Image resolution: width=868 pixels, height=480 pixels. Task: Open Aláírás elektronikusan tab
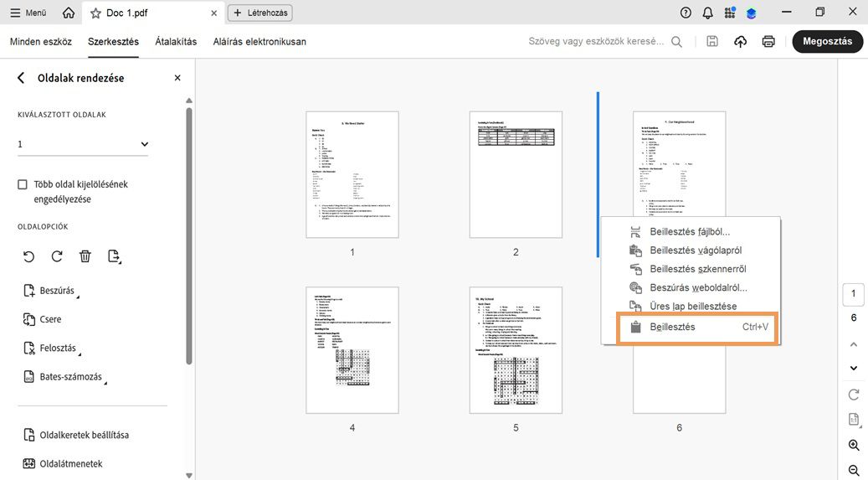[259, 42]
